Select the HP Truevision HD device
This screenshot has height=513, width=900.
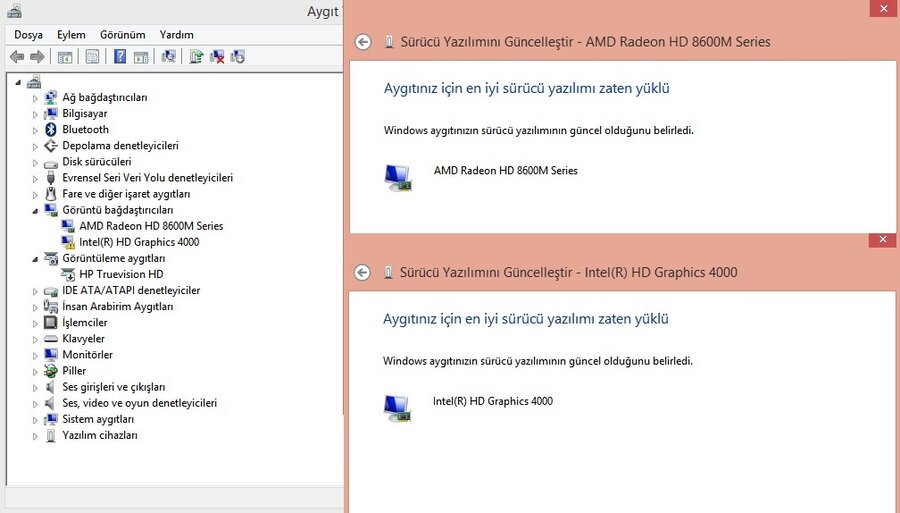[x=121, y=274]
